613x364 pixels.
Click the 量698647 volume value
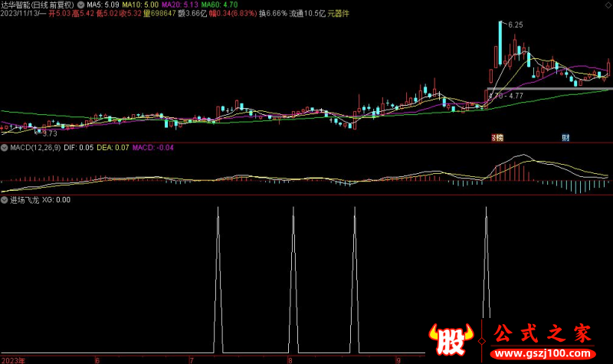coord(159,14)
